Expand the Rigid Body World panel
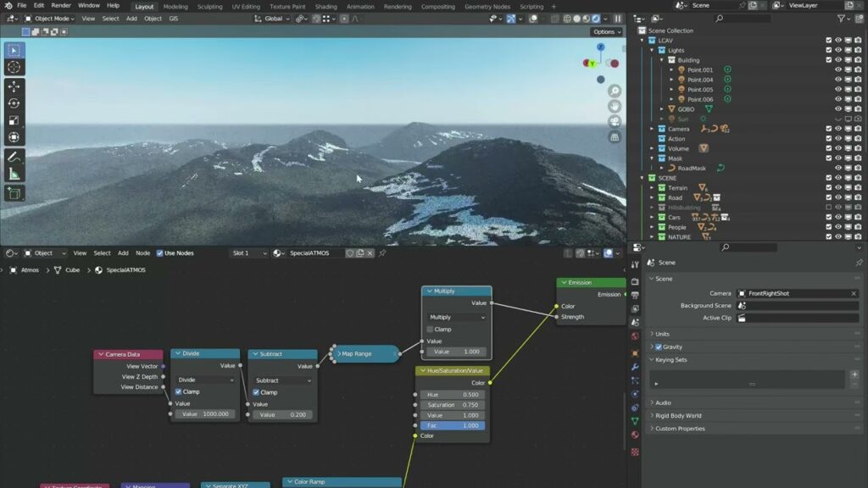 click(677, 415)
